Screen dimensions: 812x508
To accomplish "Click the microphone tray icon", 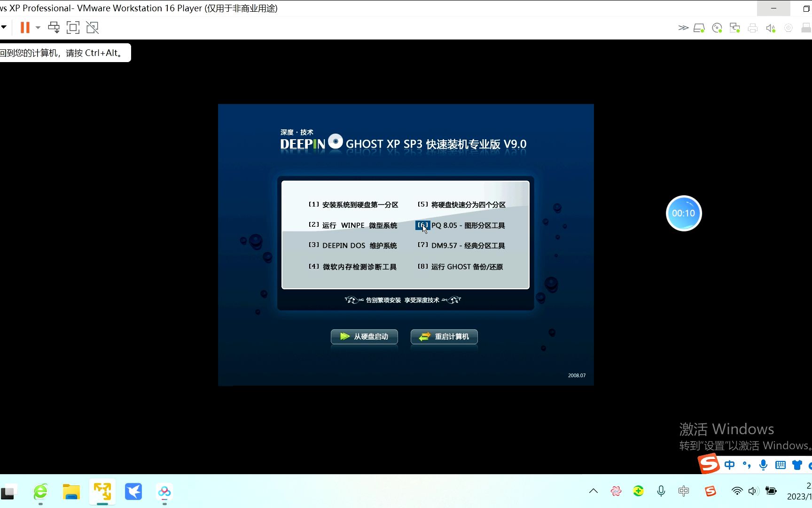I will (661, 491).
